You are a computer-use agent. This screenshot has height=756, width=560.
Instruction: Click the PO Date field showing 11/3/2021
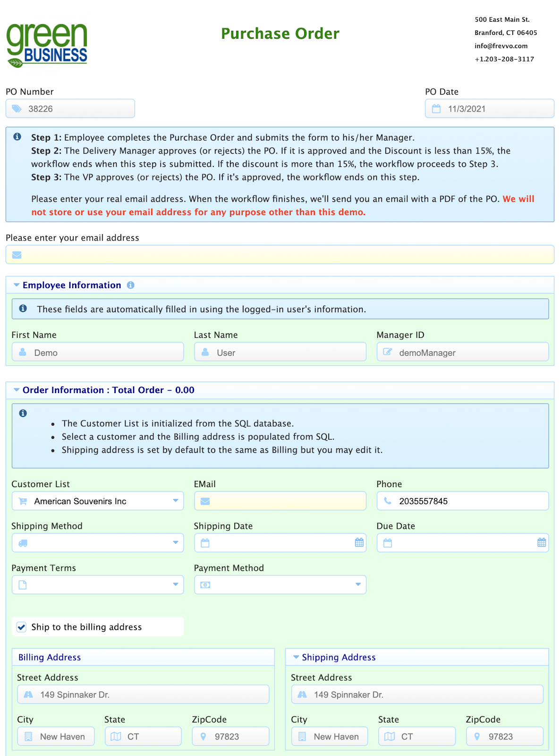[490, 109]
